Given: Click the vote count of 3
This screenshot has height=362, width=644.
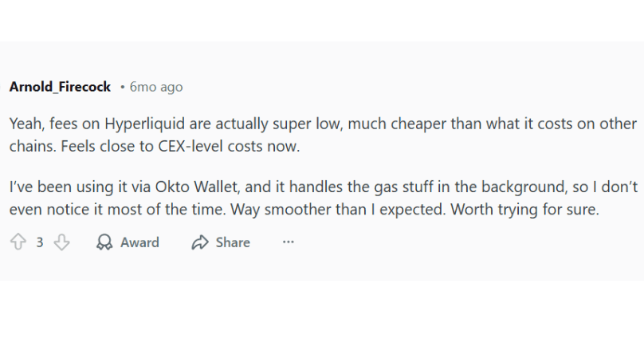Looking at the screenshot, I should [40, 242].
